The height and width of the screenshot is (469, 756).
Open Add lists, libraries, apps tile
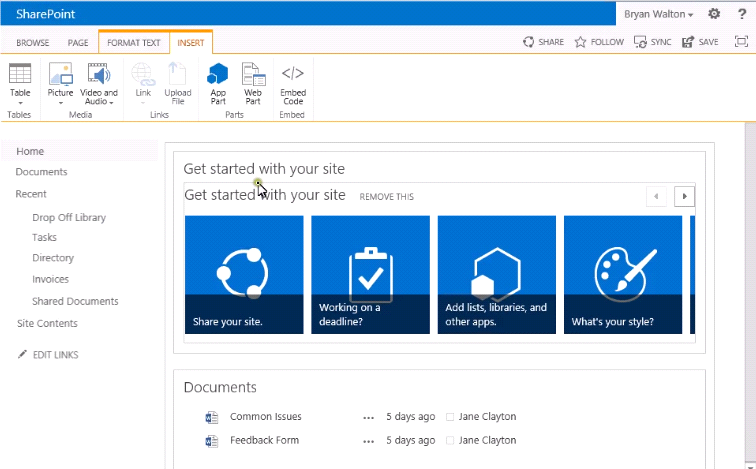(x=497, y=275)
